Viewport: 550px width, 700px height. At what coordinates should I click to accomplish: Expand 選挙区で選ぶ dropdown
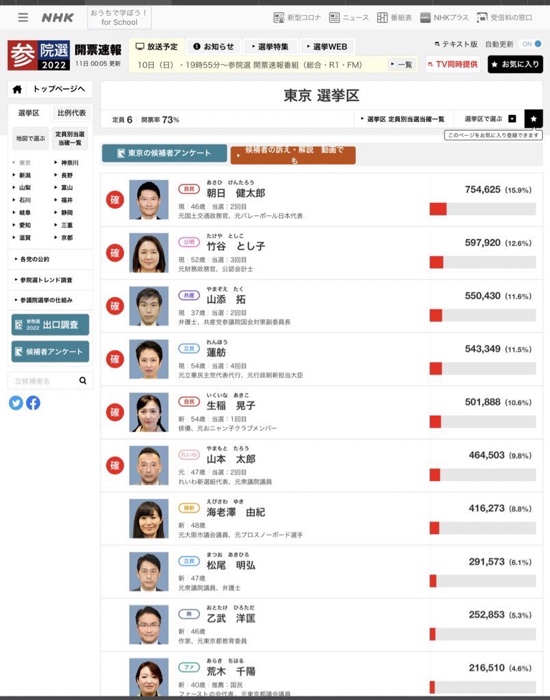[x=491, y=119]
